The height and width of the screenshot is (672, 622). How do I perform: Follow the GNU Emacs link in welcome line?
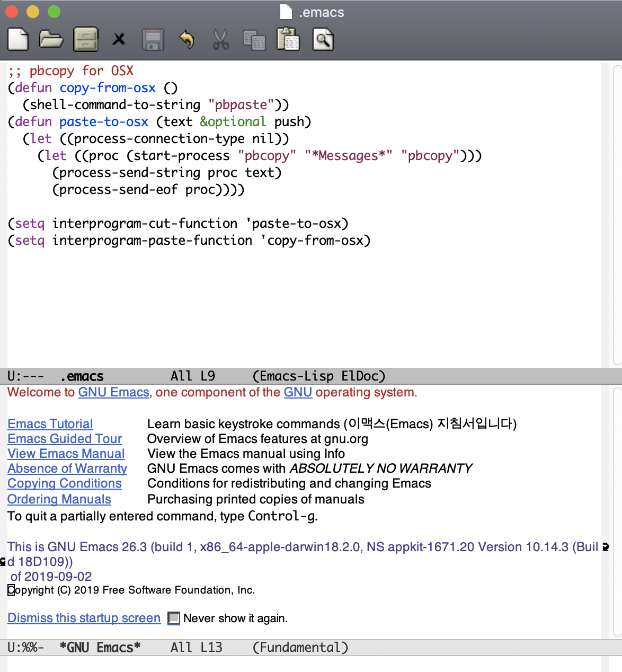[x=114, y=392]
